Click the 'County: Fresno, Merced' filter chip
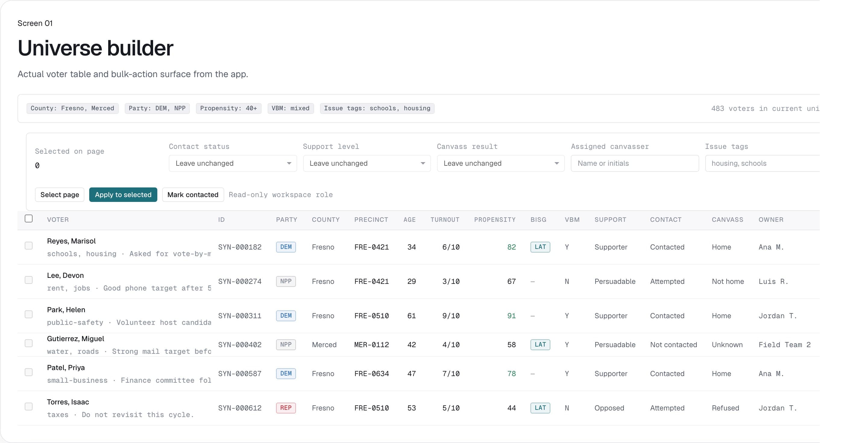The image size is (868, 443). 72,108
